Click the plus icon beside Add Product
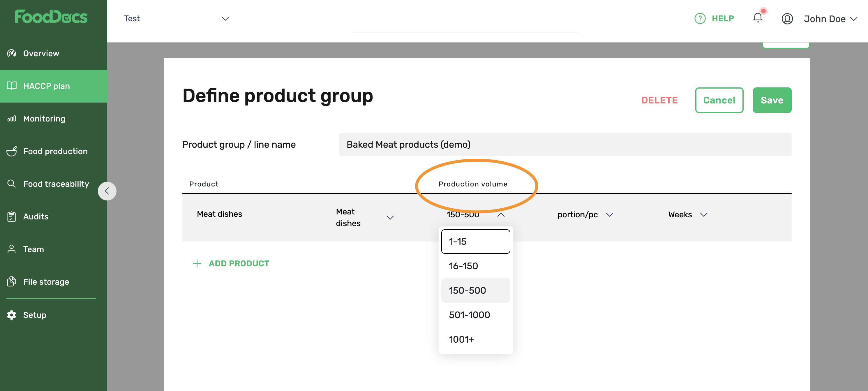The width and height of the screenshot is (868, 391). pos(197,264)
